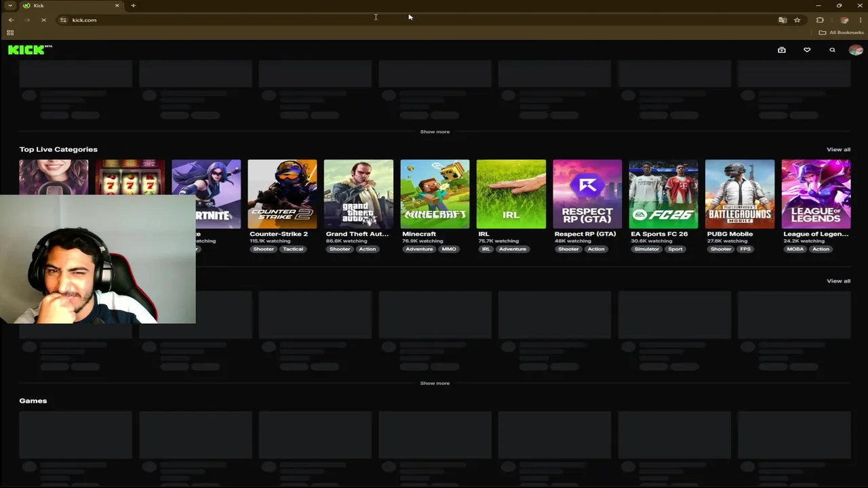Click the Games section heading

point(33,401)
